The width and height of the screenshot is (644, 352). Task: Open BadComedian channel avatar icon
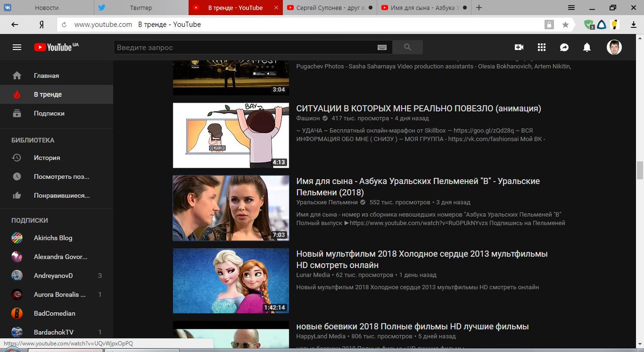click(17, 313)
